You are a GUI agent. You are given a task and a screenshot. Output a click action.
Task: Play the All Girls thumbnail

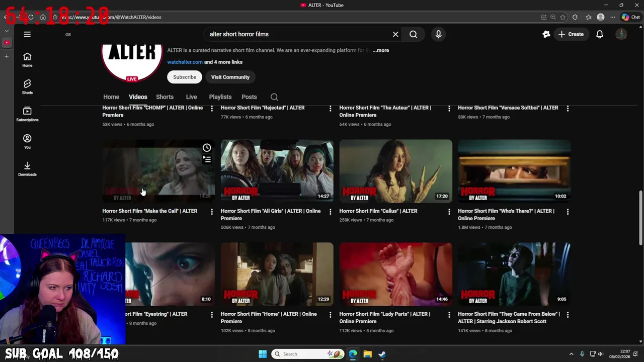pos(277,171)
